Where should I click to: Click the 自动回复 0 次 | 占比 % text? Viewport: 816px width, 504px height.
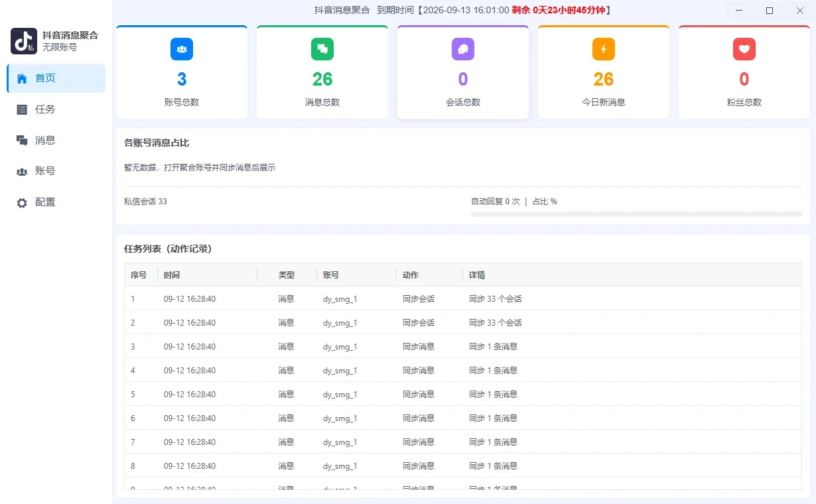[514, 202]
